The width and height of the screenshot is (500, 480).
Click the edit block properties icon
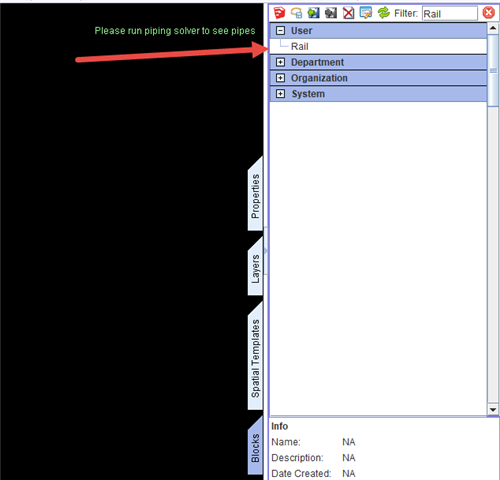(366, 13)
